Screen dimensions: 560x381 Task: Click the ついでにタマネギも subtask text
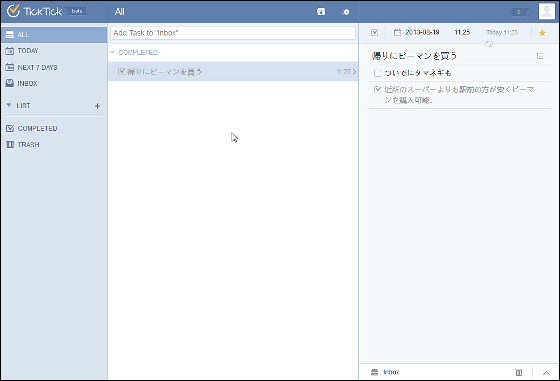click(x=418, y=73)
